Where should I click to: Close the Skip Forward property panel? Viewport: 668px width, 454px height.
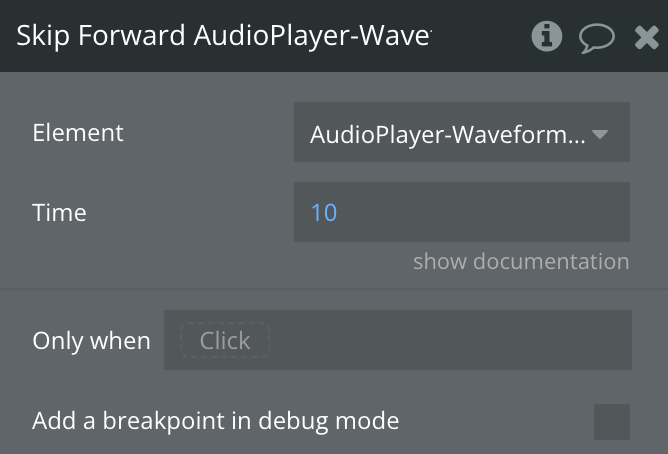[x=646, y=38]
